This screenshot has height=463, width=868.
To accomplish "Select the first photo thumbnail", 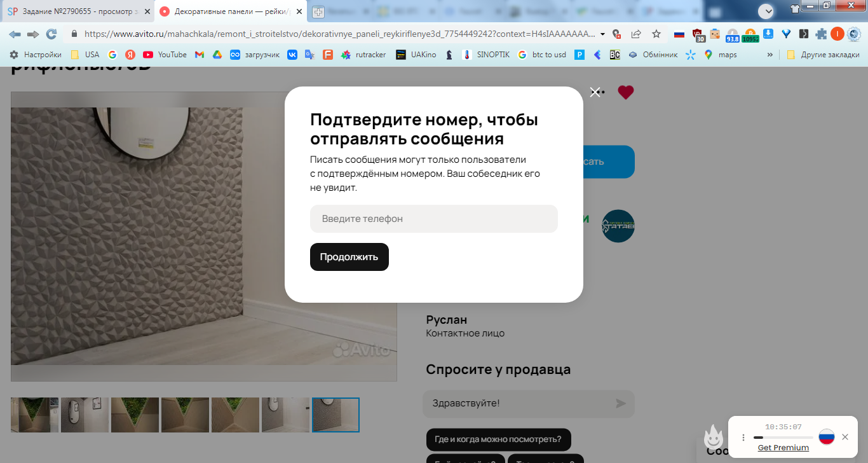I will (34, 415).
